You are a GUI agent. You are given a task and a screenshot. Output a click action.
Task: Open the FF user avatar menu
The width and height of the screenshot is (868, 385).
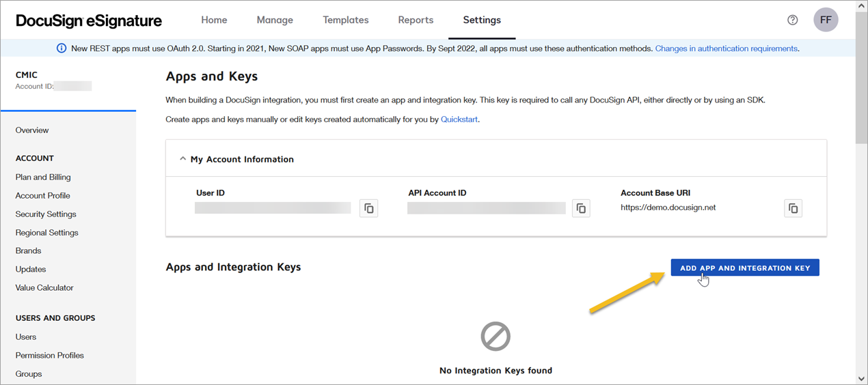[x=826, y=20]
